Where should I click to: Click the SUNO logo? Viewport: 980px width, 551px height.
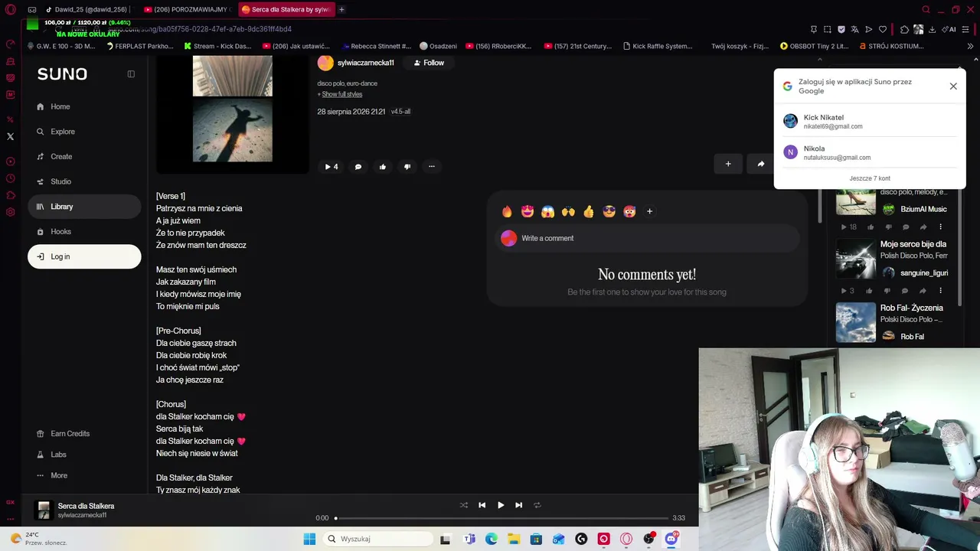click(x=62, y=74)
